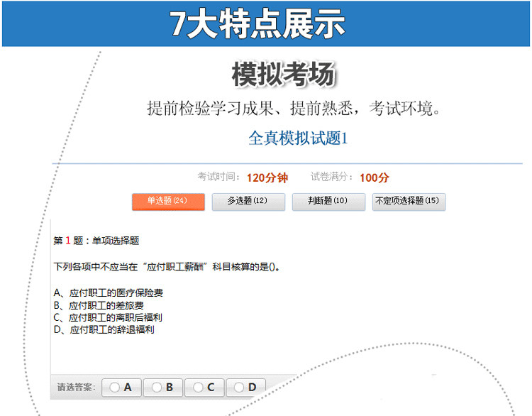
Task: Click the 第1题：单项选择题 heading
Action: coord(96,241)
